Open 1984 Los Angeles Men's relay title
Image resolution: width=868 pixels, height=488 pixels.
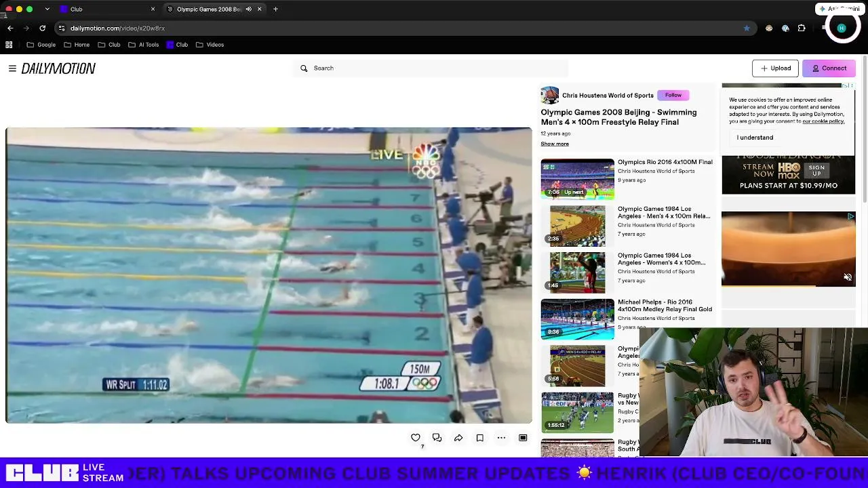pyautogui.click(x=664, y=213)
